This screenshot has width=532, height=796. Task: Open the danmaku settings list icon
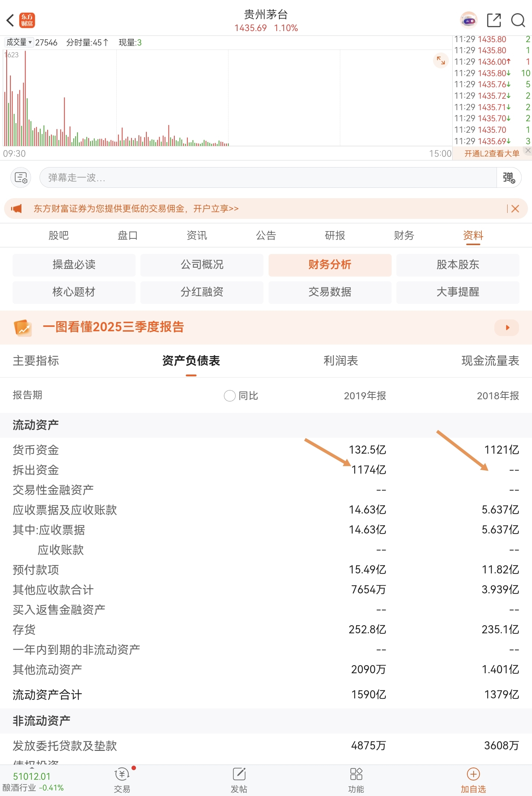point(21,178)
